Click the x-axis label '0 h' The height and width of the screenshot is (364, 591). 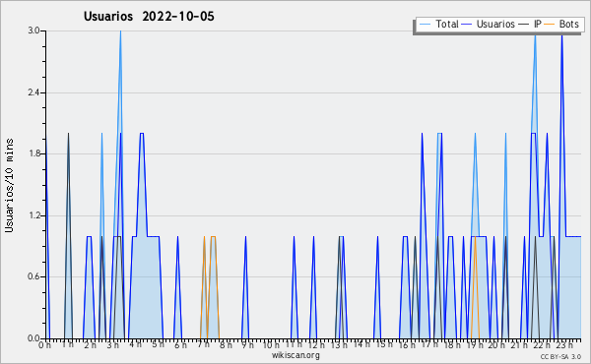tap(45, 344)
